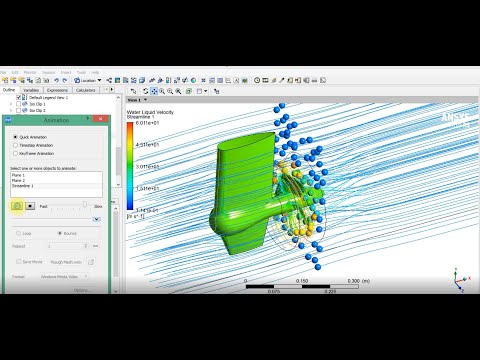Viewport: 480px width, 360px height.
Task: Click the Repeat count spinner field
Action: pos(67,246)
